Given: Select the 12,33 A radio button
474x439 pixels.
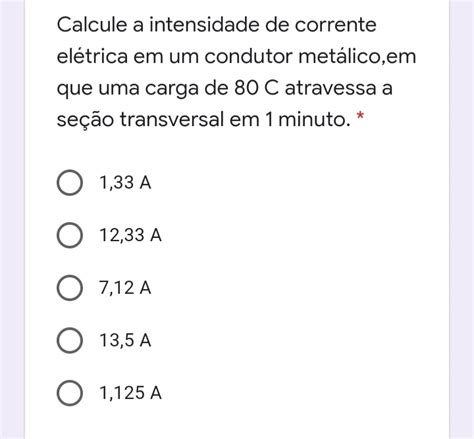Looking at the screenshot, I should [x=70, y=235].
